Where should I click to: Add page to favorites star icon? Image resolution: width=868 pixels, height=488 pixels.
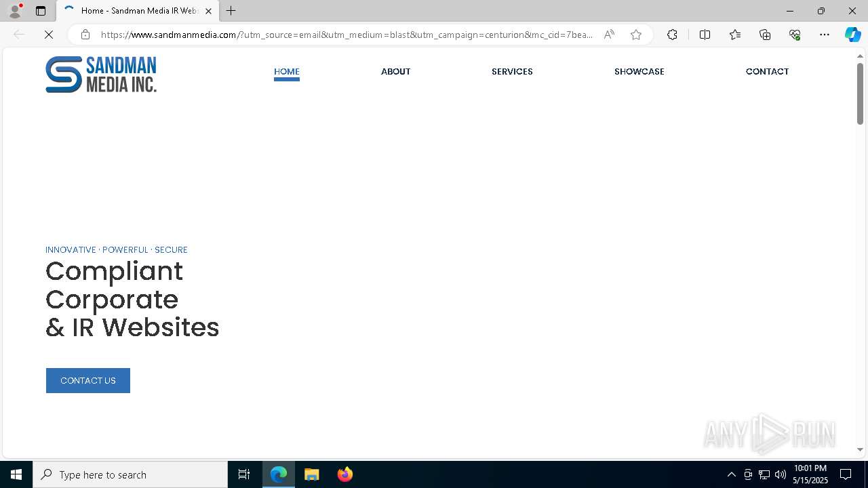pyautogui.click(x=636, y=35)
